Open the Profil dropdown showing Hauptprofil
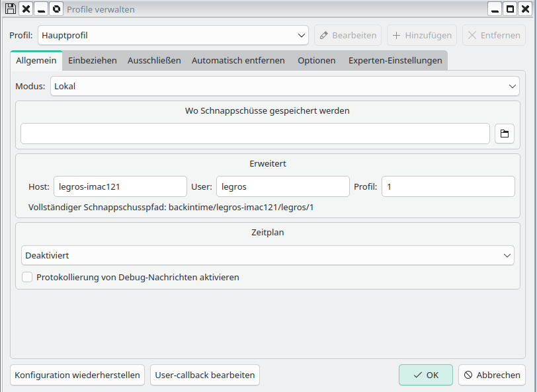Screen dimensions: 537x392 pos(173,36)
